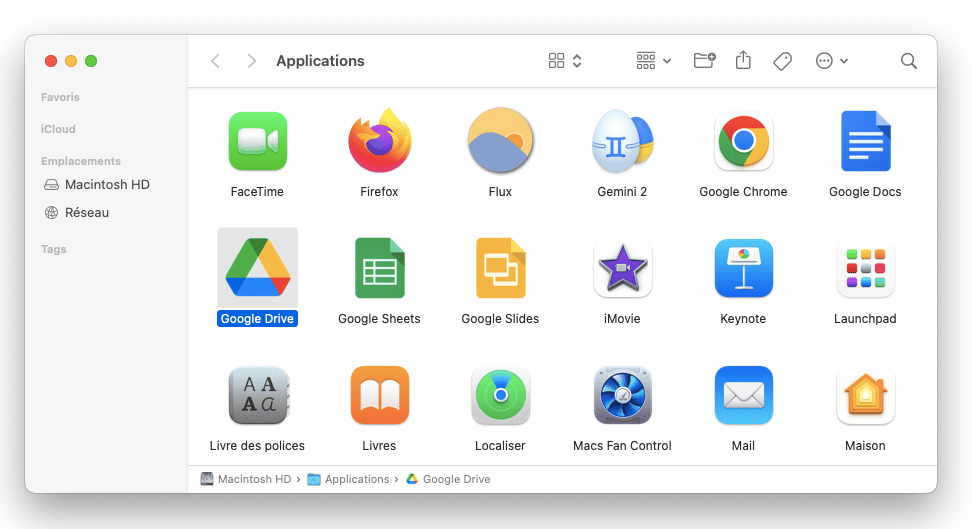Click the green full-screen window button

[x=91, y=61]
